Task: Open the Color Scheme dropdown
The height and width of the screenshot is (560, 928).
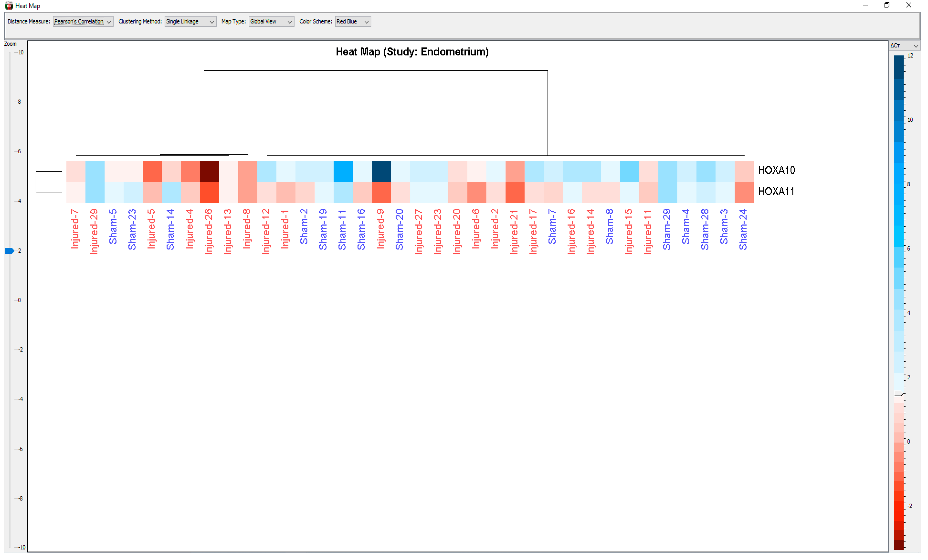Action: pos(353,21)
